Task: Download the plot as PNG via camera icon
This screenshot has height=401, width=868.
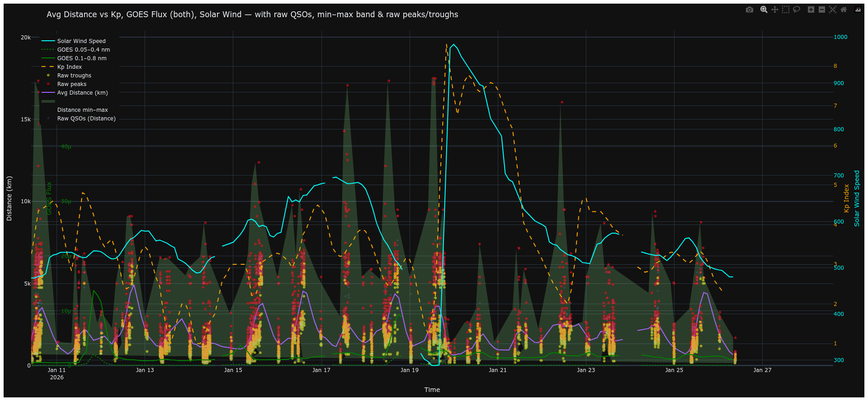Action: tap(750, 10)
